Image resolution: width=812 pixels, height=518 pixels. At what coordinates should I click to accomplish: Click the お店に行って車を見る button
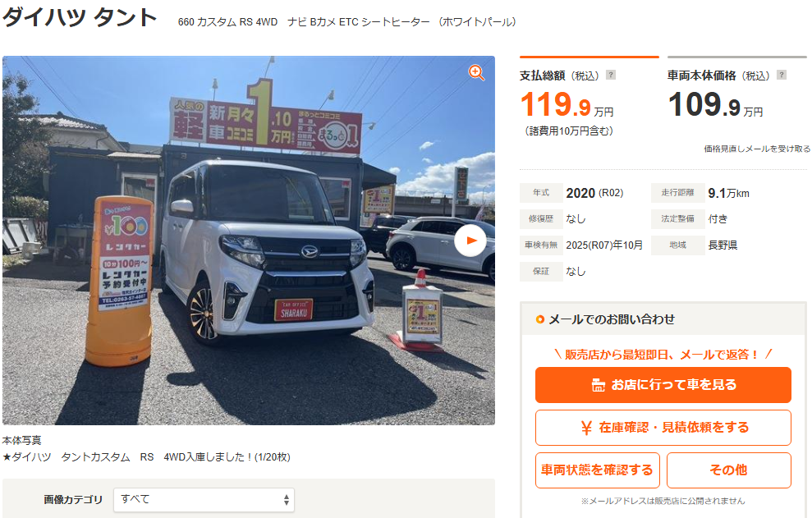tap(663, 385)
